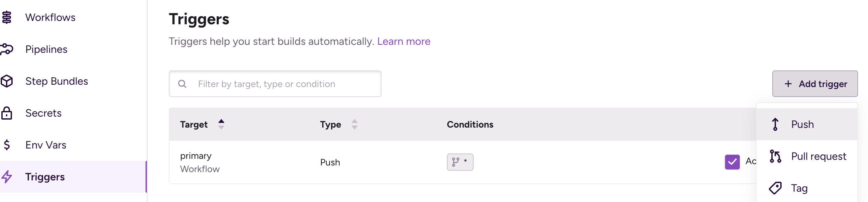Viewport: 868px width, 202px height.
Task: Select Push from the trigger menu
Action: pos(802,124)
